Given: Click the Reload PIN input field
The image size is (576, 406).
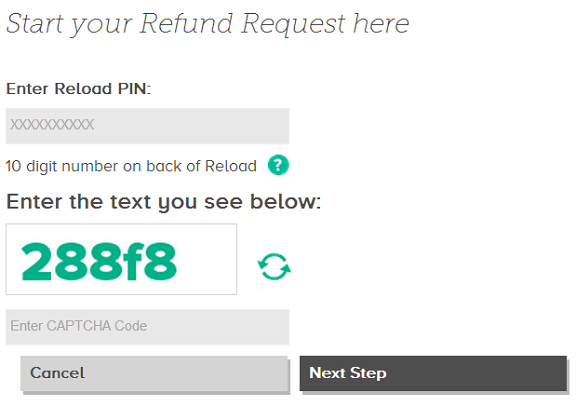Looking at the screenshot, I should 147,126.
